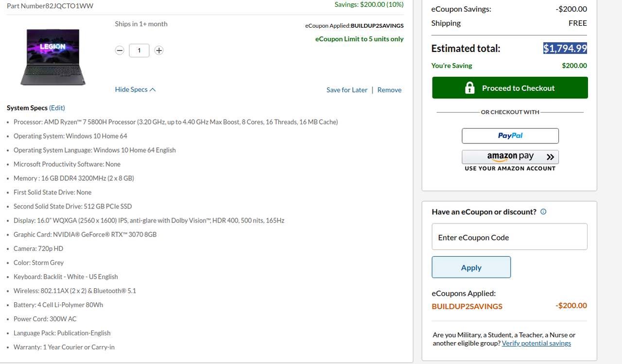The image size is (622, 364).
Task: Click the quantity input box
Action: [139, 50]
